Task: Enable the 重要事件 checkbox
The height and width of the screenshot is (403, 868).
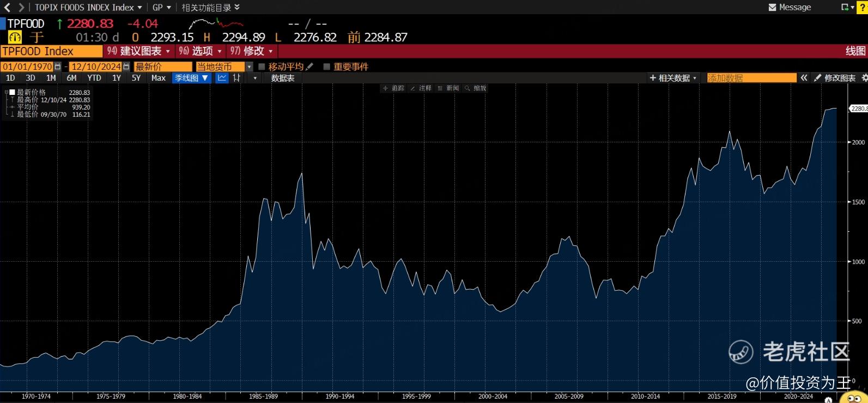Action: [327, 67]
